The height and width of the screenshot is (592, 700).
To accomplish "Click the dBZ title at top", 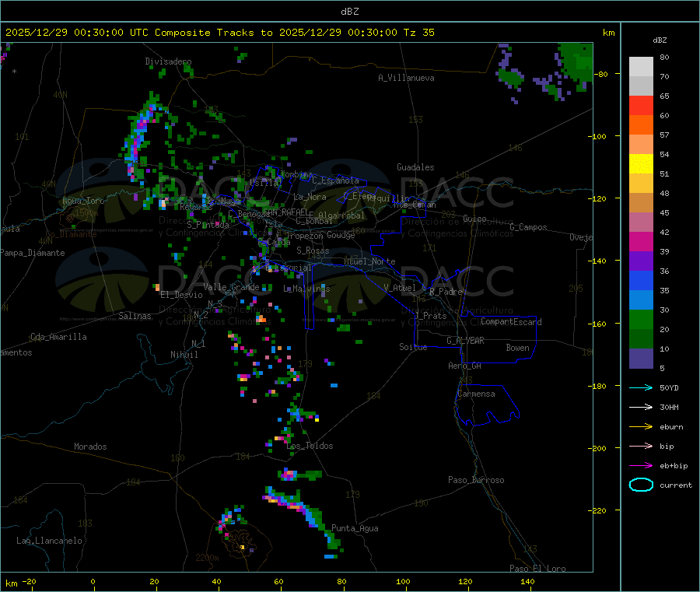I will (349, 12).
